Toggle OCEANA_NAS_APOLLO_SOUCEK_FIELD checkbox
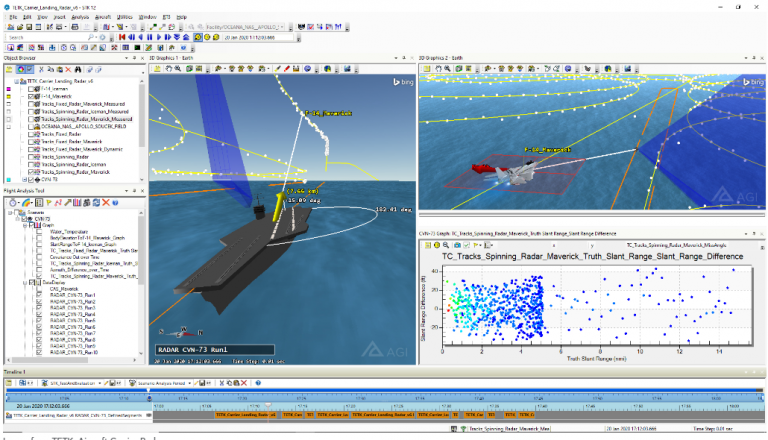Image resolution: width=768 pixels, height=440 pixels. coord(31,126)
